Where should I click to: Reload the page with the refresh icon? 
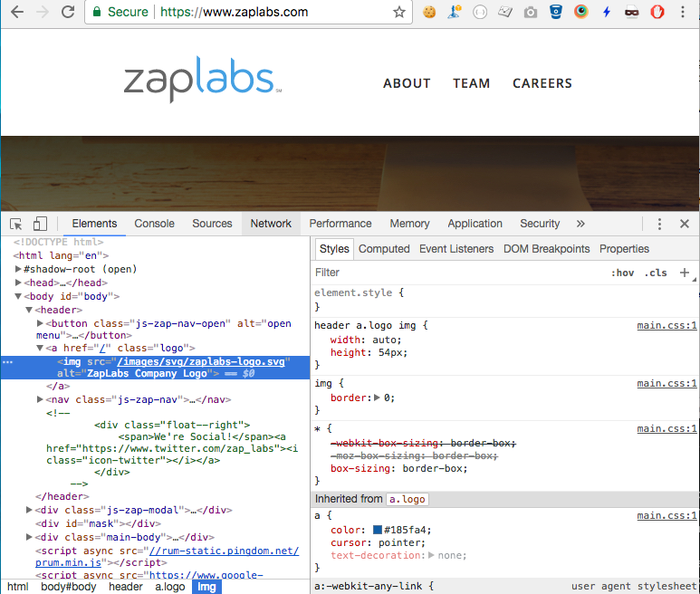pyautogui.click(x=68, y=12)
